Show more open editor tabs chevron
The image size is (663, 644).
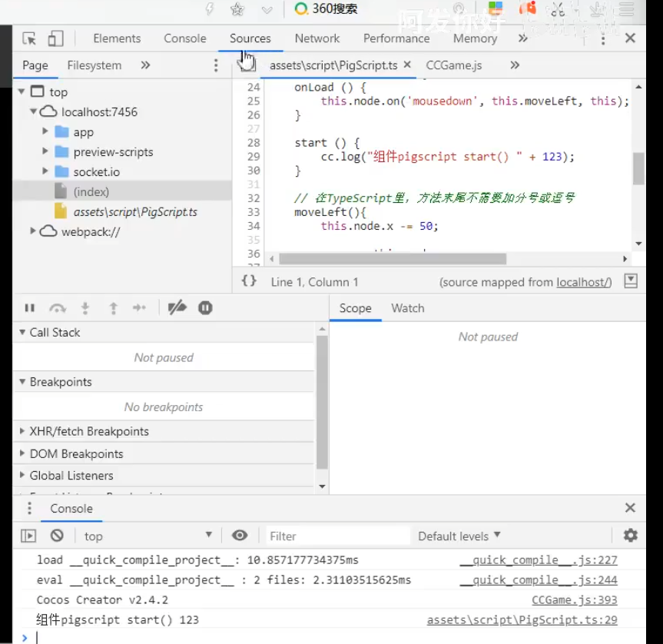[x=515, y=65]
